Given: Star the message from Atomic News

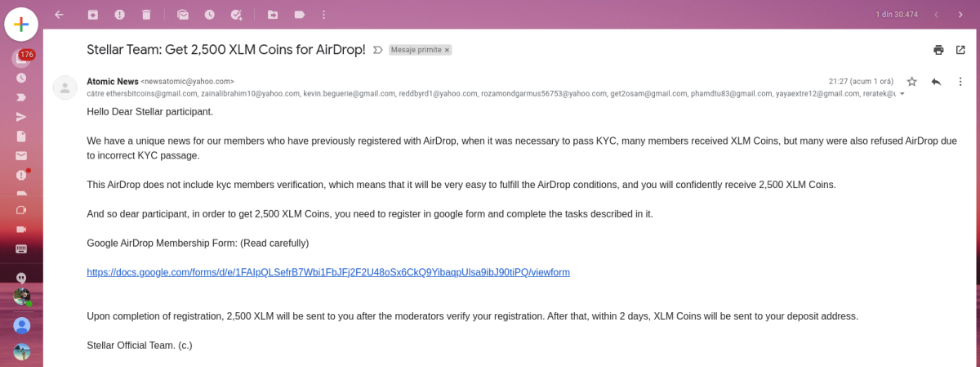Looking at the screenshot, I should tap(912, 82).
